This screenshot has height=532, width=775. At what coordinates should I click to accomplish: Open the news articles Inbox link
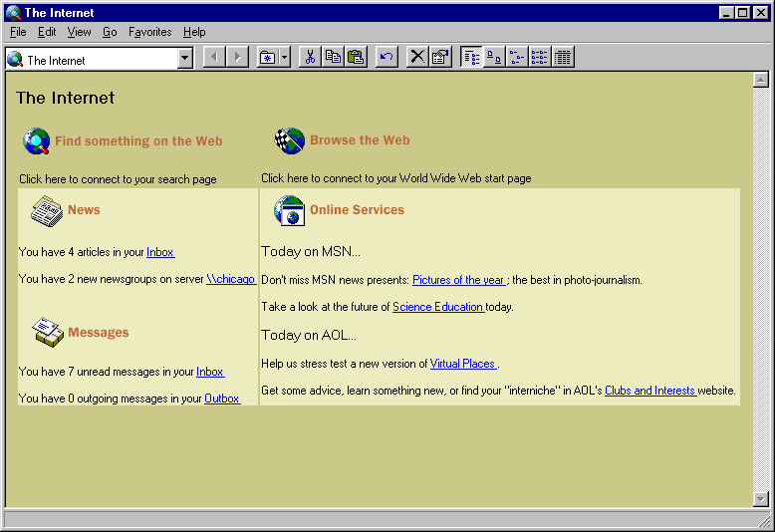click(x=160, y=252)
